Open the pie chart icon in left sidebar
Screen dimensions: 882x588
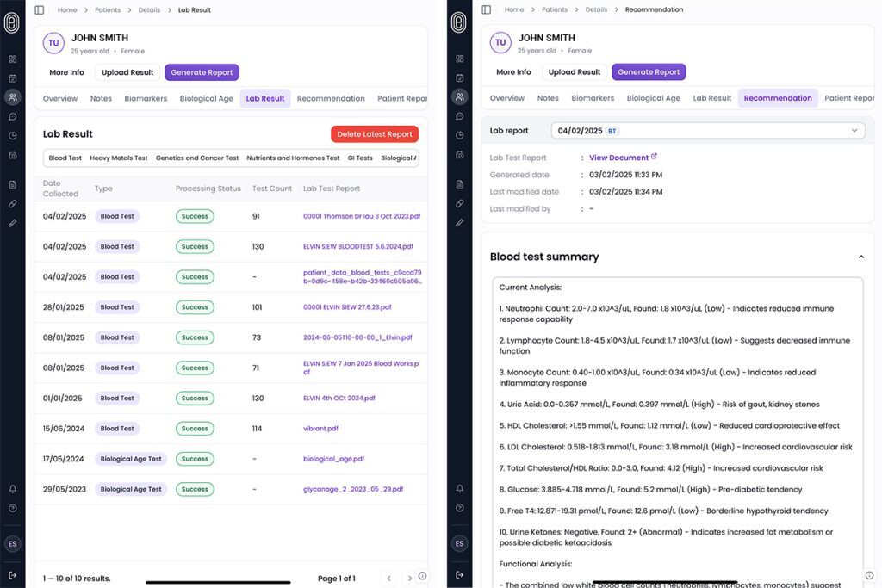12,135
